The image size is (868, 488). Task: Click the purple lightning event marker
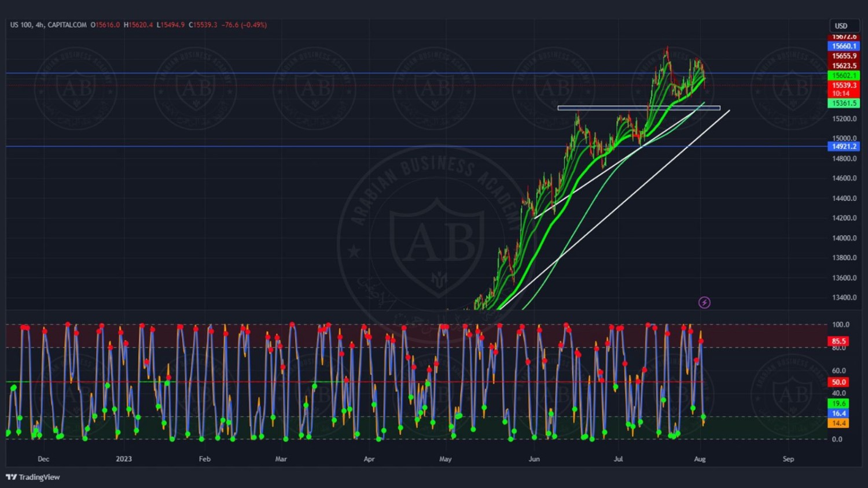tap(704, 302)
